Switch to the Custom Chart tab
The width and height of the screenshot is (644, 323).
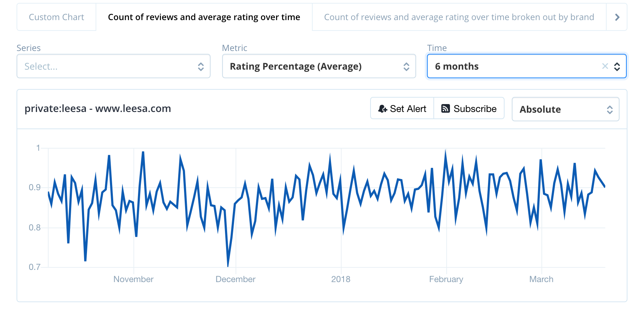56,17
